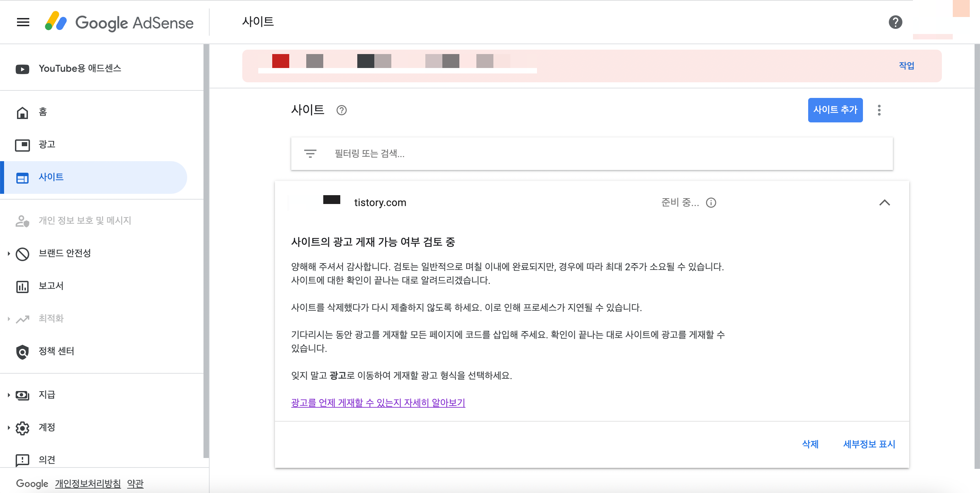Expand the 브랜드 안전성 sidebar section

coord(9,253)
